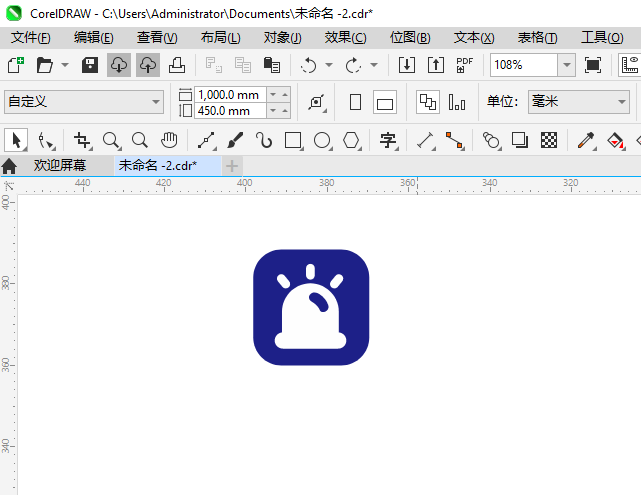This screenshot has height=495, width=641.
Task: Select the Artistic Media brush tool
Action: [x=235, y=141]
